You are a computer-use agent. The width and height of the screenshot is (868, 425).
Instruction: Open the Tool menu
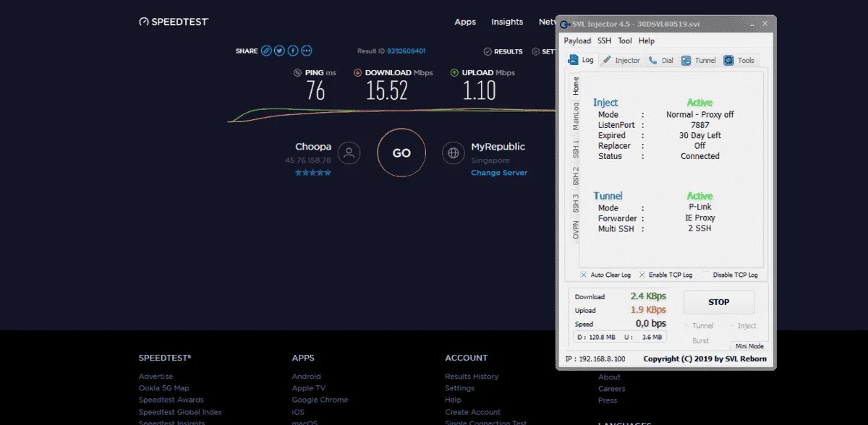(625, 41)
